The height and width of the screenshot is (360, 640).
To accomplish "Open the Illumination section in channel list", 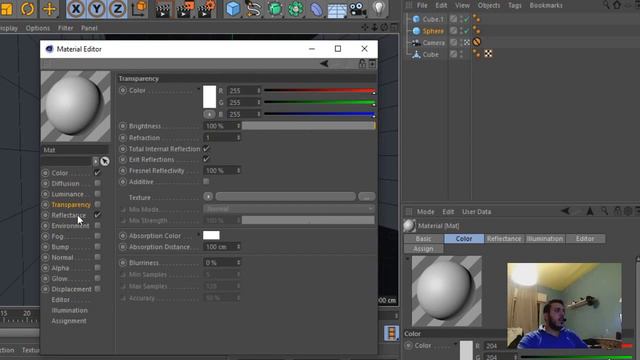I will (x=69, y=310).
